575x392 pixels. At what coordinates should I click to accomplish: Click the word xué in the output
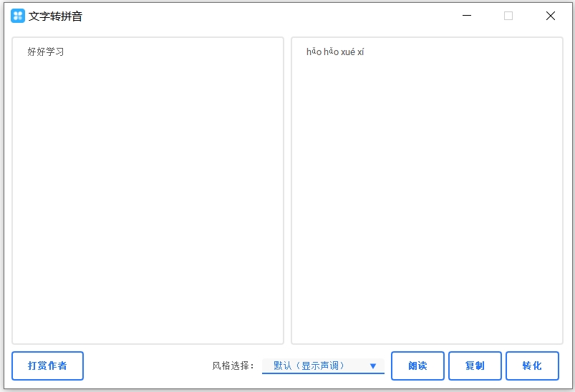click(349, 52)
